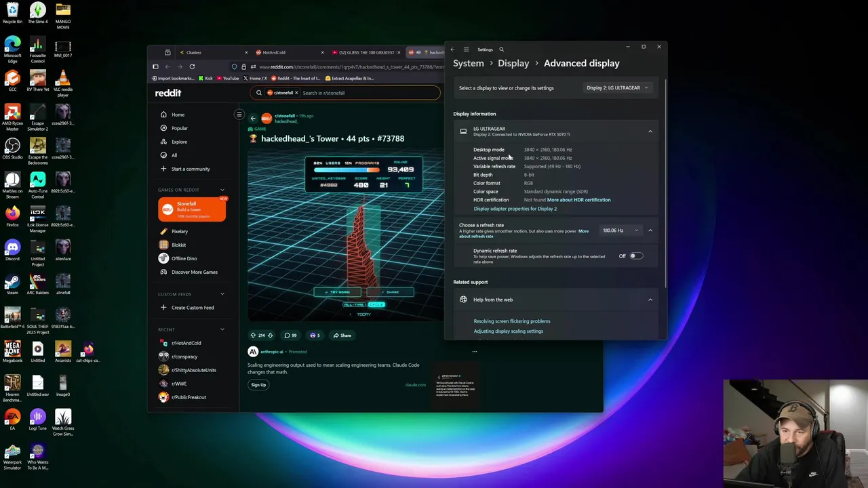Screen dimensions: 868x488
Task: Open the 180.06 Hz refresh rate dropdown
Action: tap(620, 230)
